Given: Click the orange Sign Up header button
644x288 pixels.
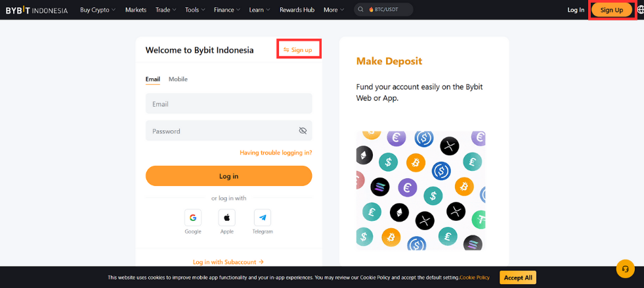Looking at the screenshot, I should click(x=612, y=10).
